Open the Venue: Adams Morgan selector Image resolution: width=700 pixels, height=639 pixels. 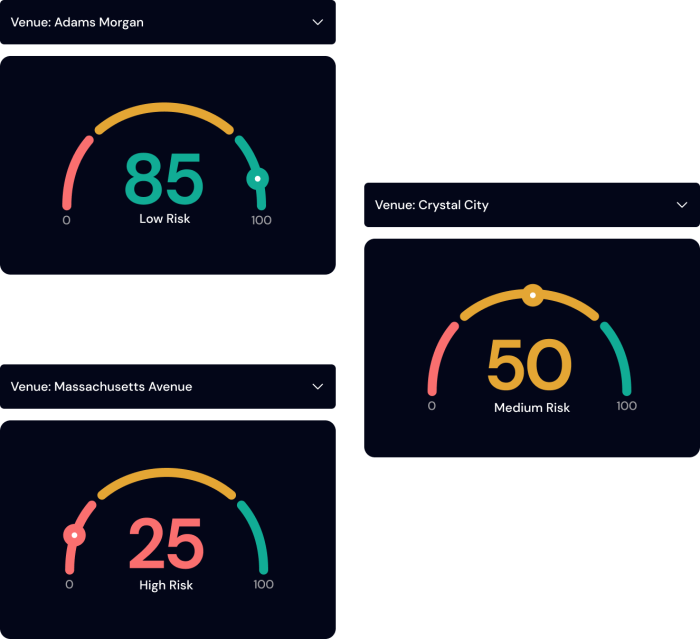coord(168,22)
